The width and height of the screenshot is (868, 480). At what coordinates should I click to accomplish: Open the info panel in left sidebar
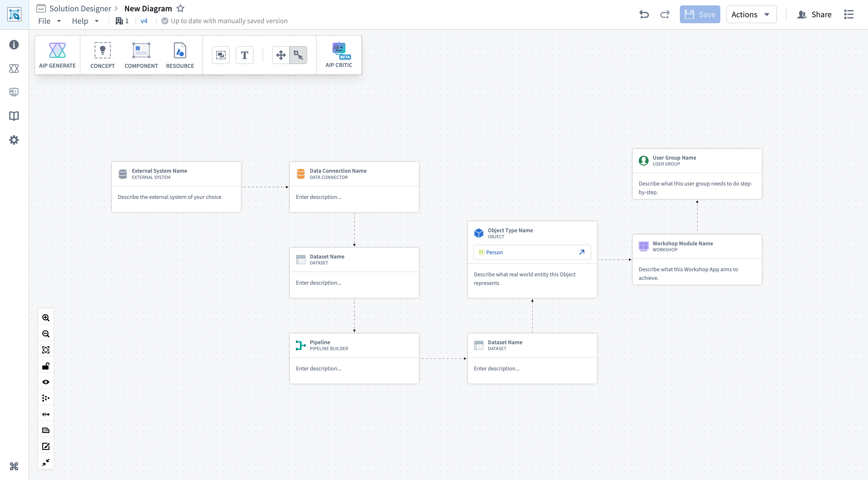(14, 44)
